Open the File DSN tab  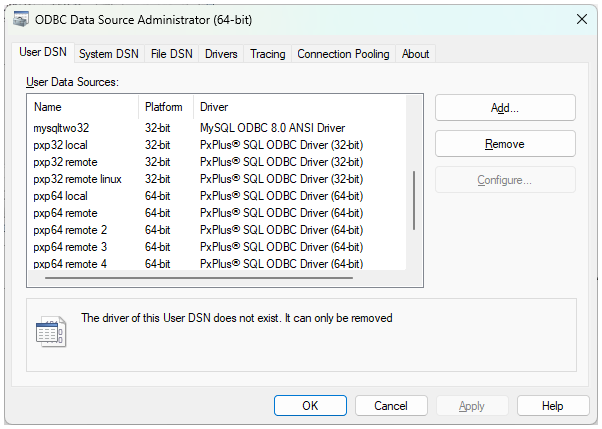coord(171,54)
